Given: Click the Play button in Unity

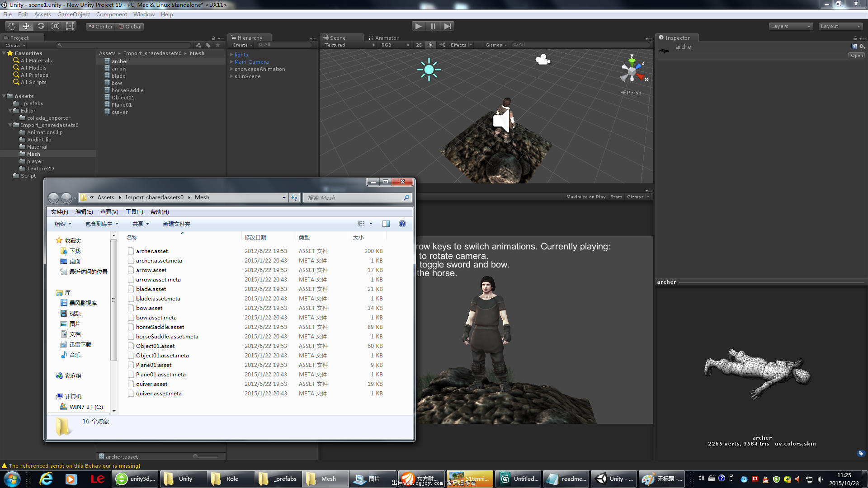Looking at the screenshot, I should [x=419, y=26].
